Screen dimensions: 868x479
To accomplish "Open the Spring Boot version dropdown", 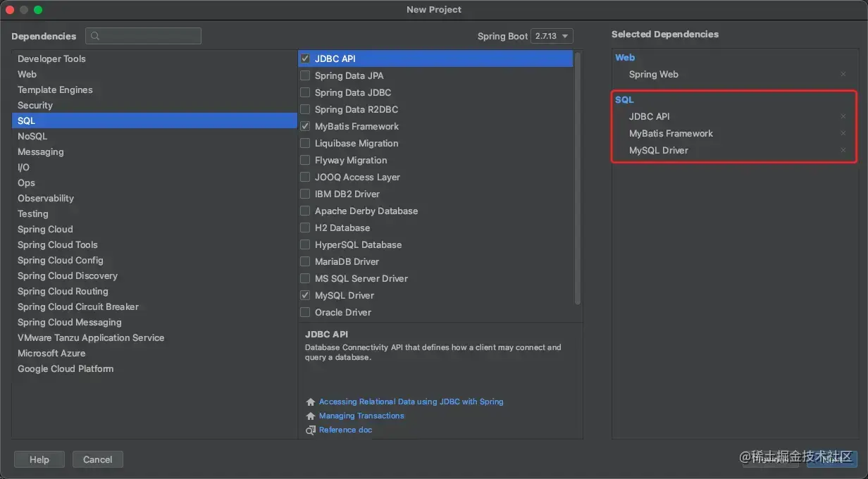I will click(552, 36).
